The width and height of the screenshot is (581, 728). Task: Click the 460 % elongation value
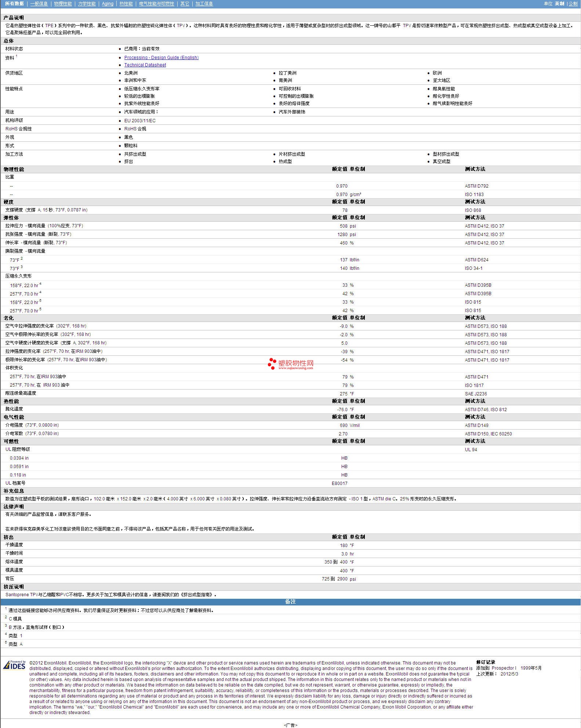(x=346, y=243)
